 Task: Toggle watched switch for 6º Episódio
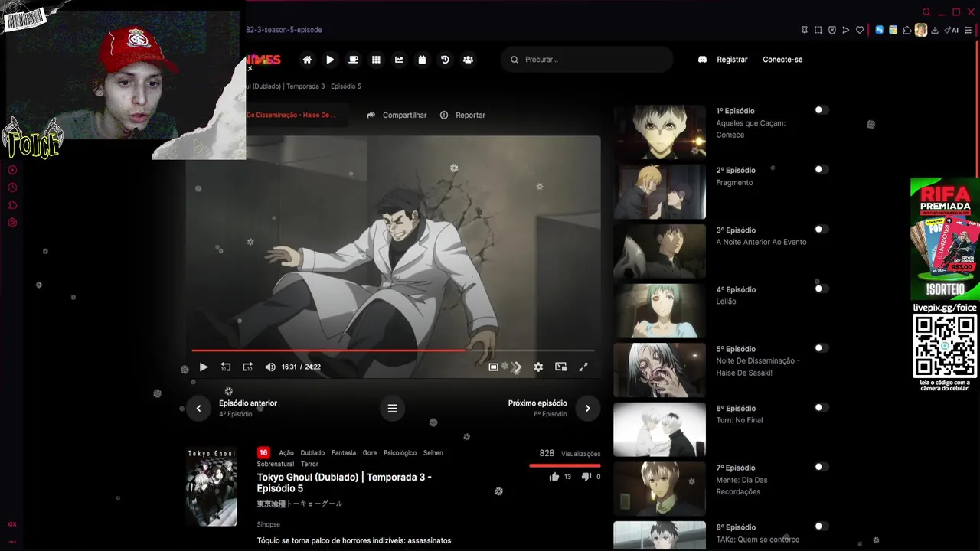point(821,407)
